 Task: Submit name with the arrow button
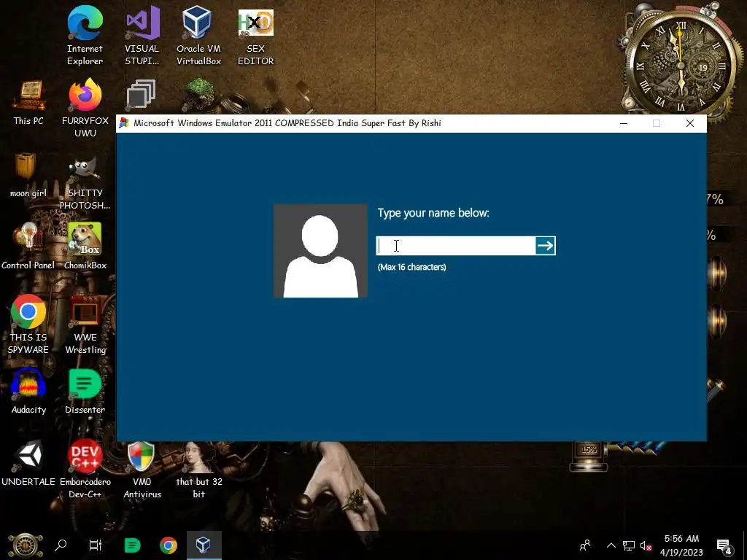546,246
